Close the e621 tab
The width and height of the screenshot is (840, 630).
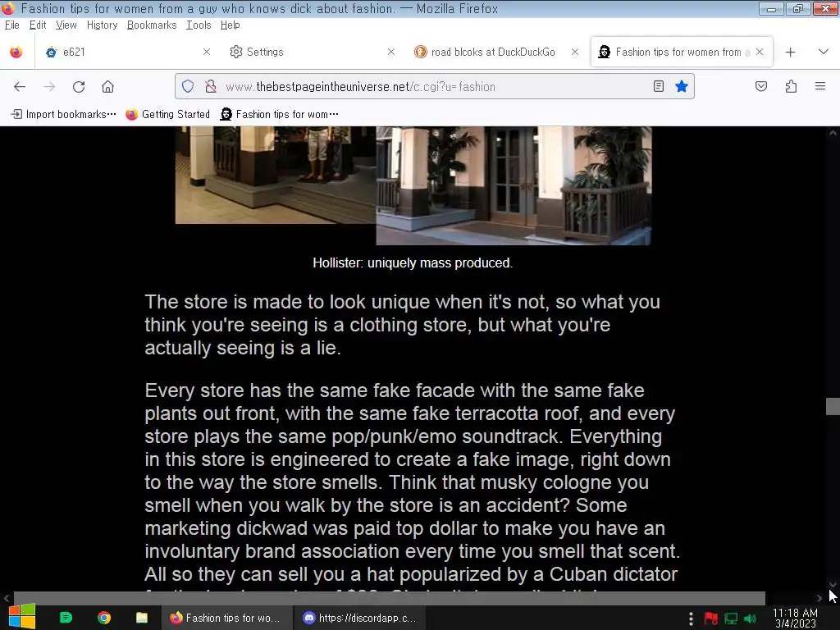coord(207,52)
